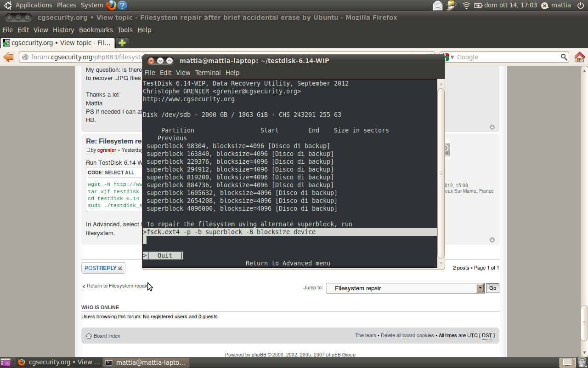Image resolution: width=588 pixels, height=368 pixels.
Task: Click the favicon on cgsecurity.org tab
Action: point(6,43)
